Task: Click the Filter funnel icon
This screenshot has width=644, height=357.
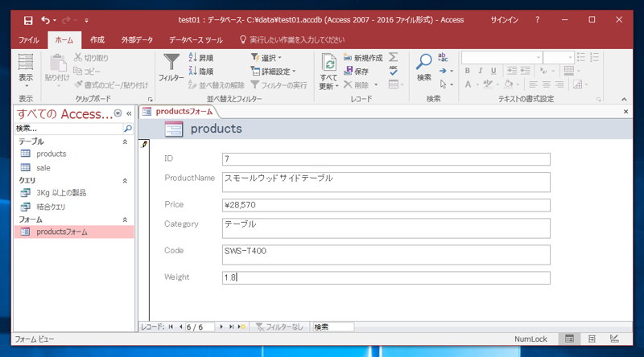Action: (171, 62)
